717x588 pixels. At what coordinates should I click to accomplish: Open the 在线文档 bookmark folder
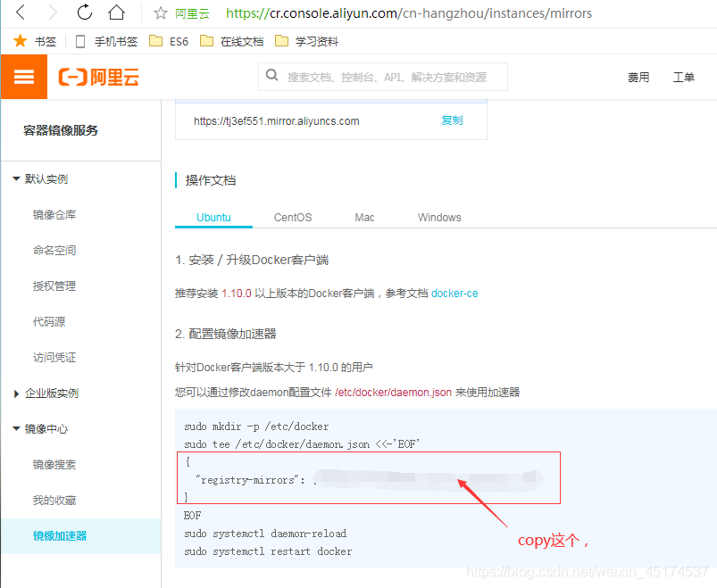pos(232,42)
